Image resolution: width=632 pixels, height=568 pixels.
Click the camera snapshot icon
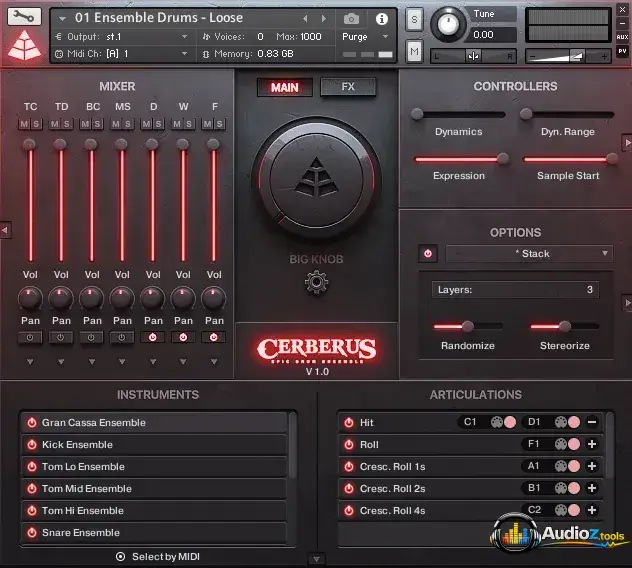pos(351,19)
